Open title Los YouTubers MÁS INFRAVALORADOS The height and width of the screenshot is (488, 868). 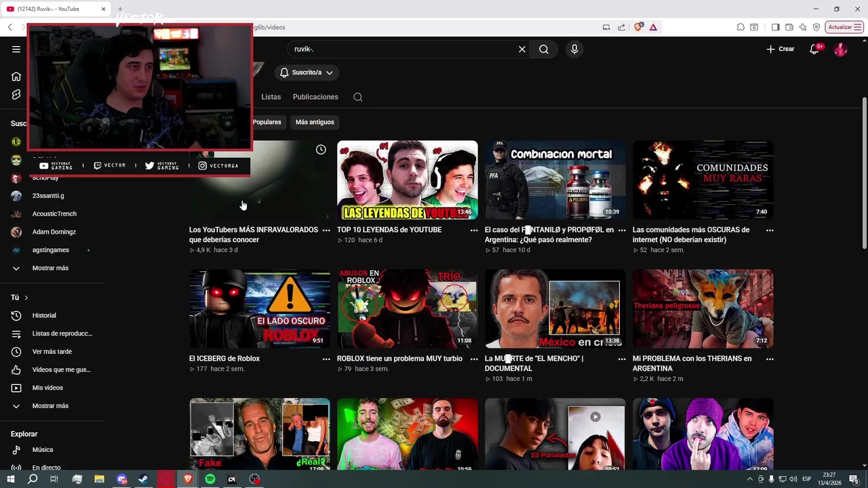(x=254, y=235)
